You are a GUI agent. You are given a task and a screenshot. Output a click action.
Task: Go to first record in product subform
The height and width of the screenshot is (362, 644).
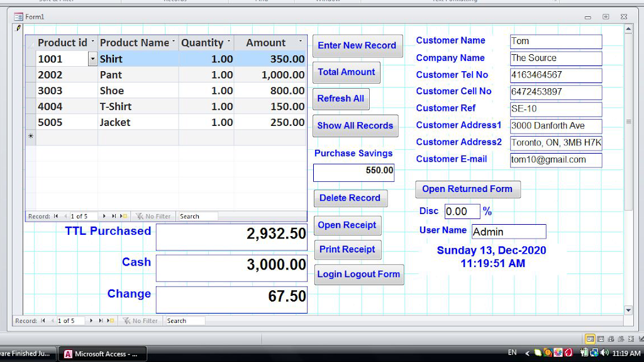tap(56, 216)
